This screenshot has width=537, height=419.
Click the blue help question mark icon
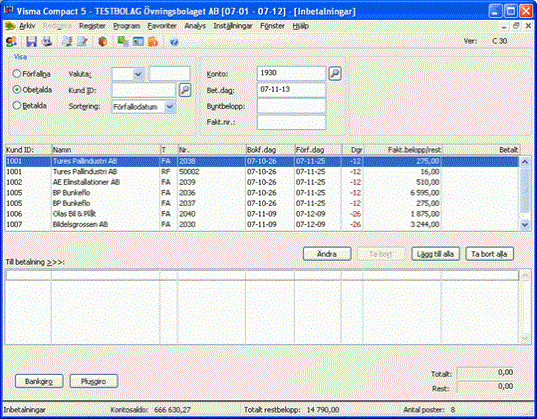[174, 42]
